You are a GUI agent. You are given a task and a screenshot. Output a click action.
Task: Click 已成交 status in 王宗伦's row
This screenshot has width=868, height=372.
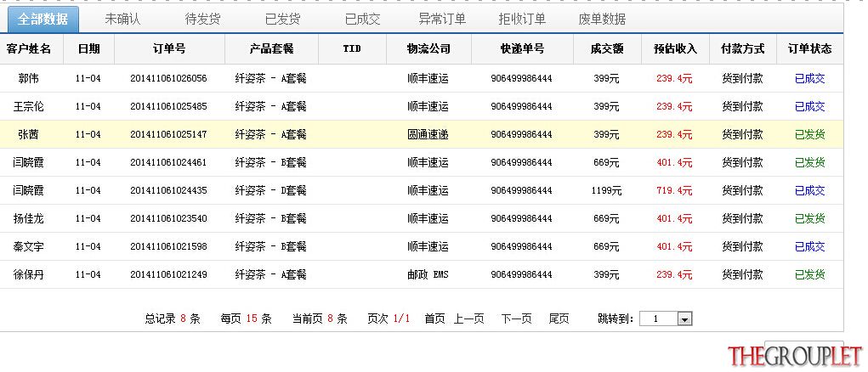pos(810,107)
